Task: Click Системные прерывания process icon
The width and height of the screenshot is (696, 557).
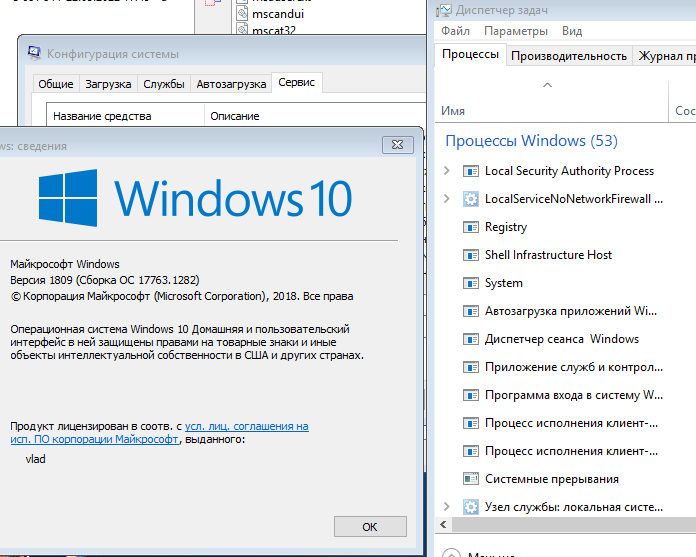Action: 471,479
